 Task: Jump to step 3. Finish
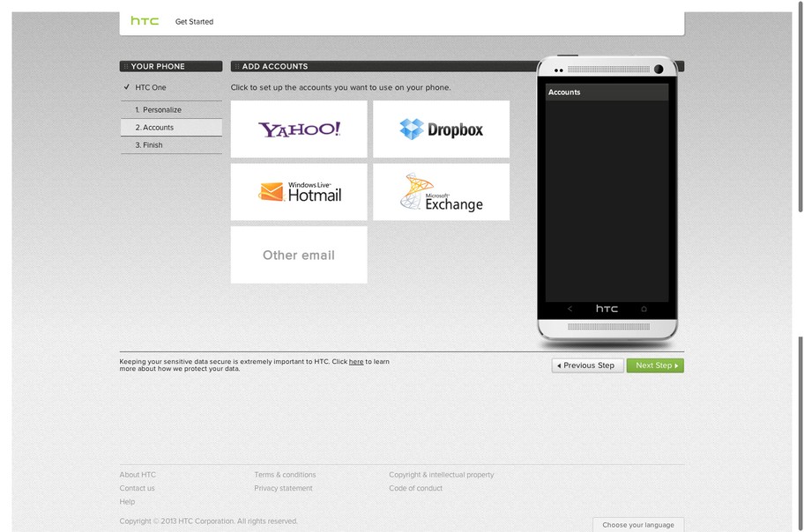tap(171, 145)
